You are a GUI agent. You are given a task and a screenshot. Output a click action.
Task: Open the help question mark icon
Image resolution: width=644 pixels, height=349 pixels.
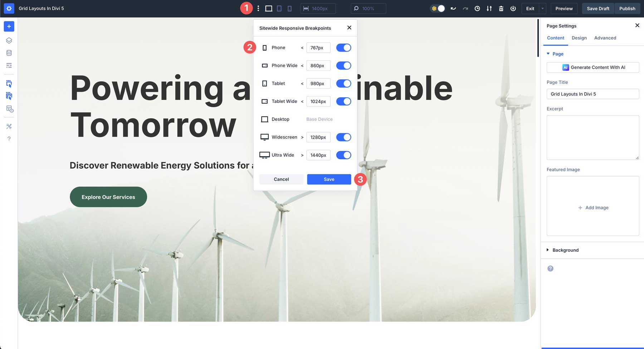[x=9, y=139]
